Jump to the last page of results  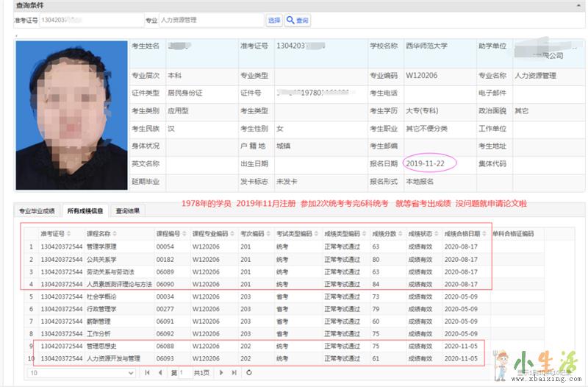coord(232,373)
